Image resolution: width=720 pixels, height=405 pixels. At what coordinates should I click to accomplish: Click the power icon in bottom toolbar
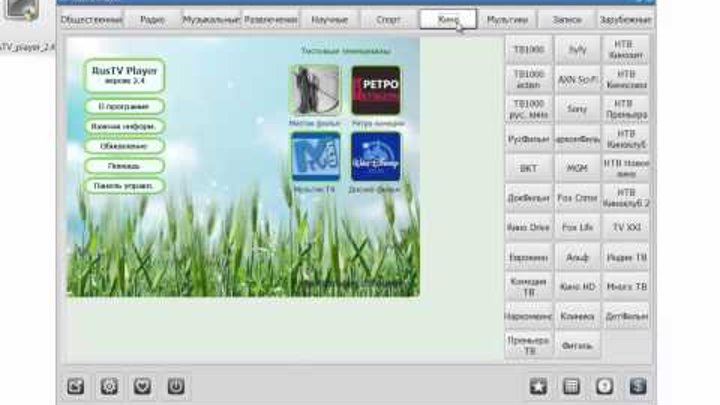tap(175, 385)
